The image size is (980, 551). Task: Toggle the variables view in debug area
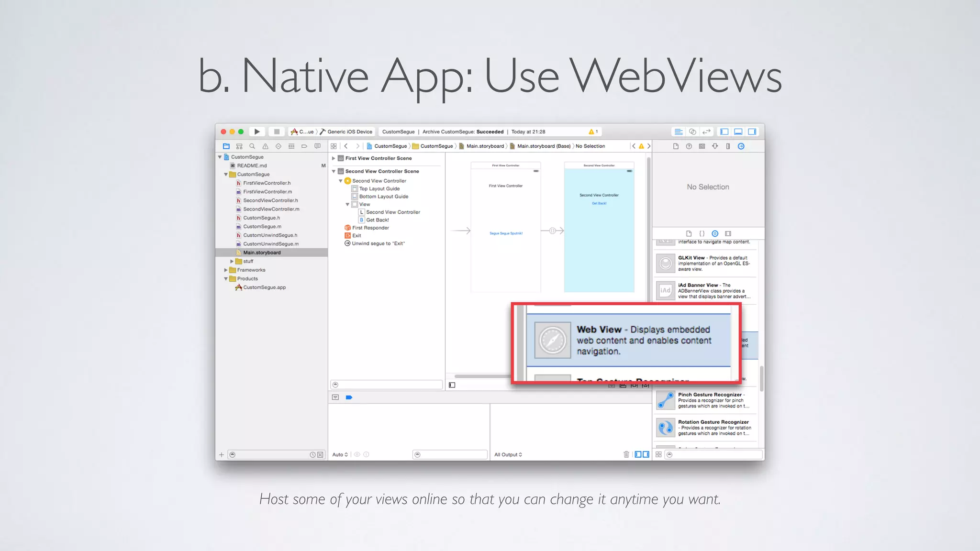pos(638,454)
